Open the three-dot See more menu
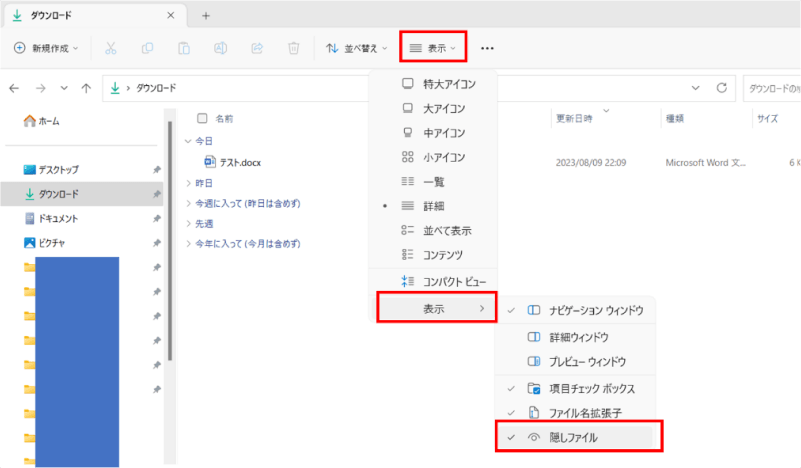Screen dimensions: 801x468 pyautogui.click(x=487, y=48)
